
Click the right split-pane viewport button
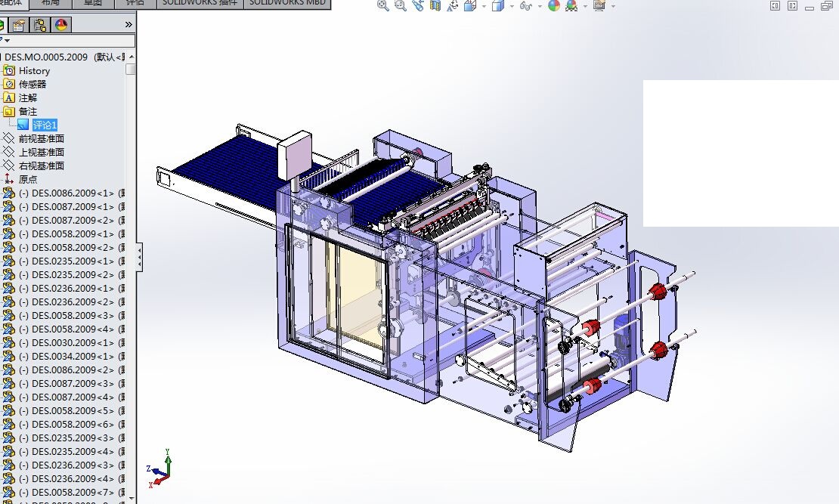(792, 6)
